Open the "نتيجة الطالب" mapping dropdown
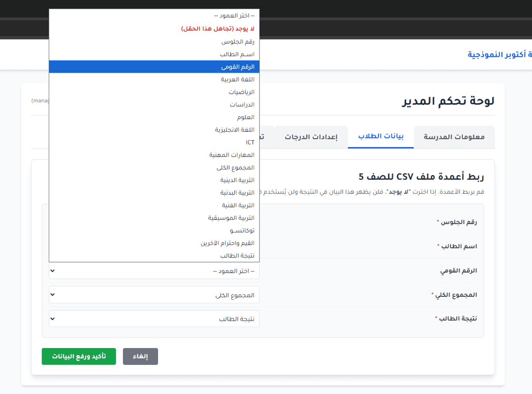The width and height of the screenshot is (532, 394). (x=154, y=319)
